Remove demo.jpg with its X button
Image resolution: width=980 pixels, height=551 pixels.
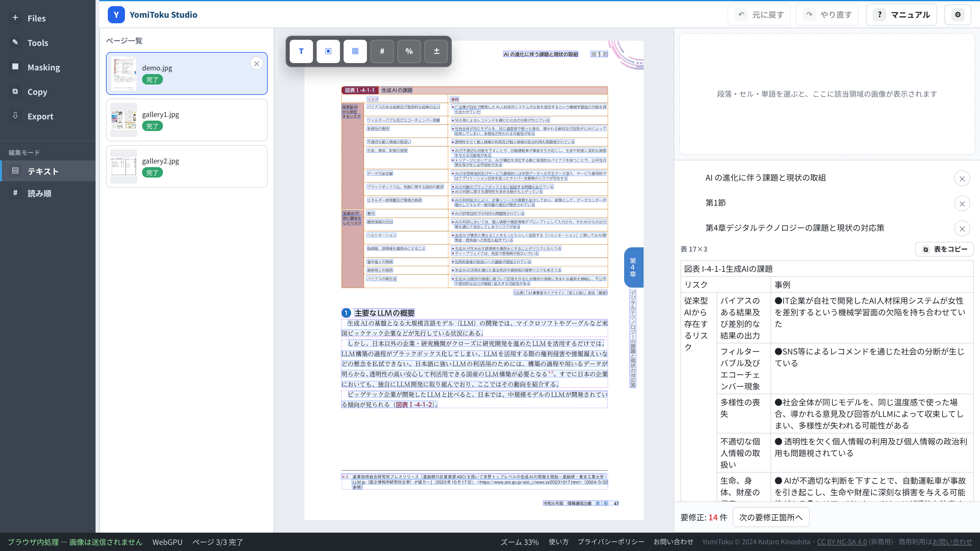(257, 63)
